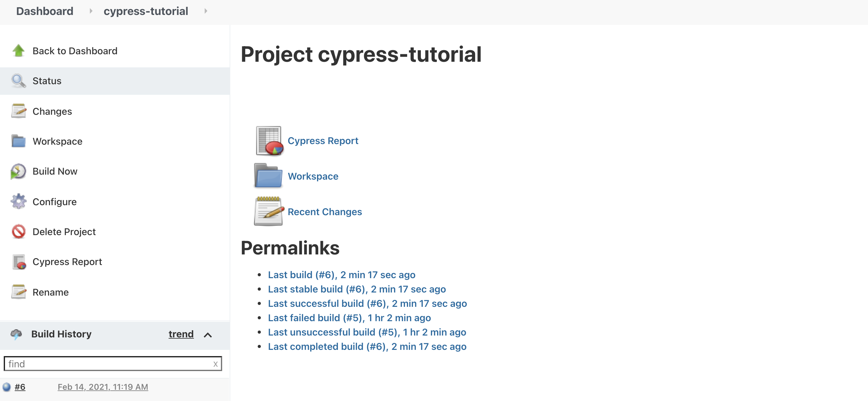
Task: Expand the breadcrumb arrow after Dashboard
Action: 91,11
